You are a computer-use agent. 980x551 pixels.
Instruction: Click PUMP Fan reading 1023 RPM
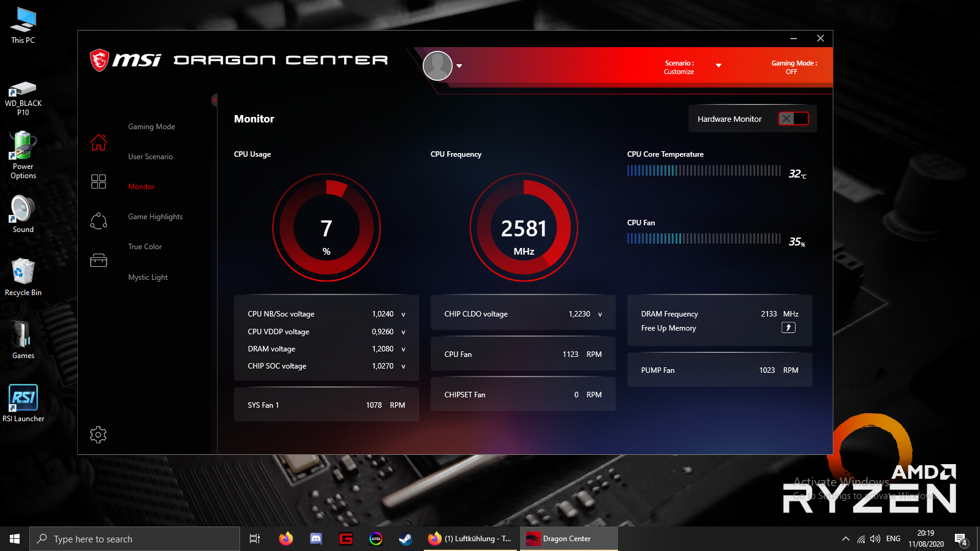pos(778,370)
